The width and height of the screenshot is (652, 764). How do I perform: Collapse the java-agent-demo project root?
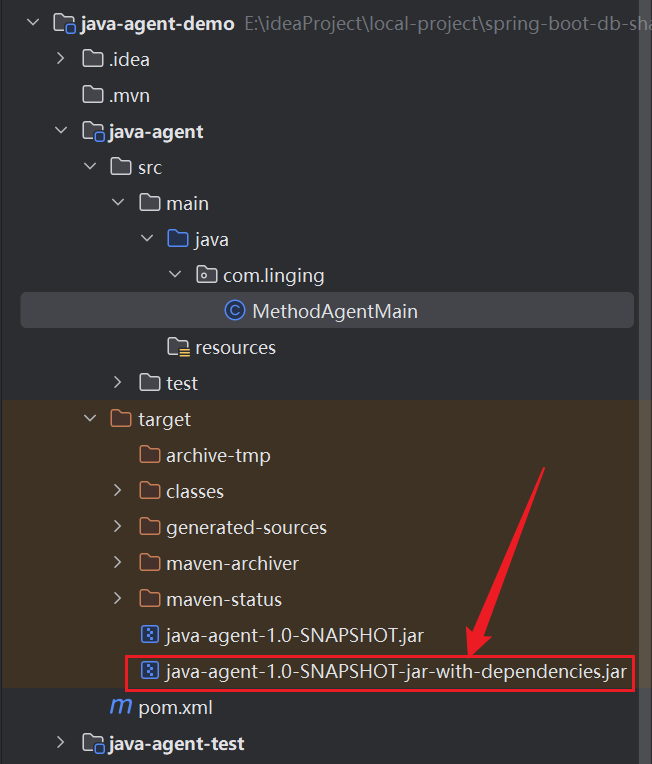coord(33,22)
